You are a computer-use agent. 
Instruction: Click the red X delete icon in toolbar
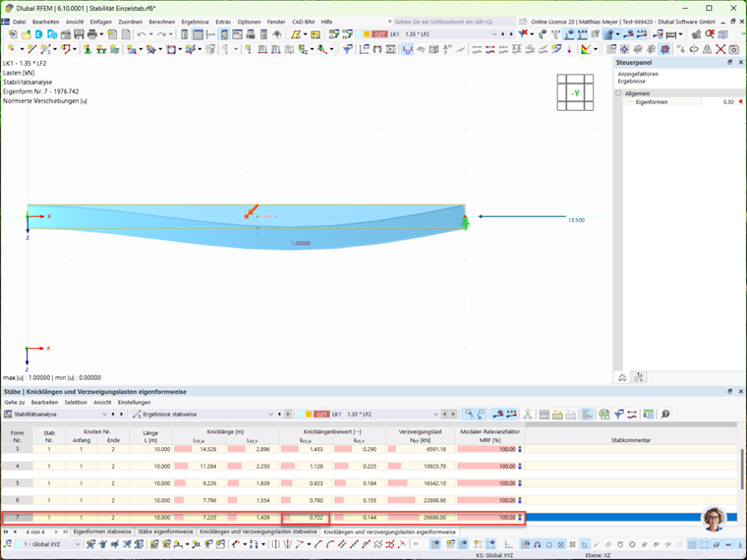point(720,49)
